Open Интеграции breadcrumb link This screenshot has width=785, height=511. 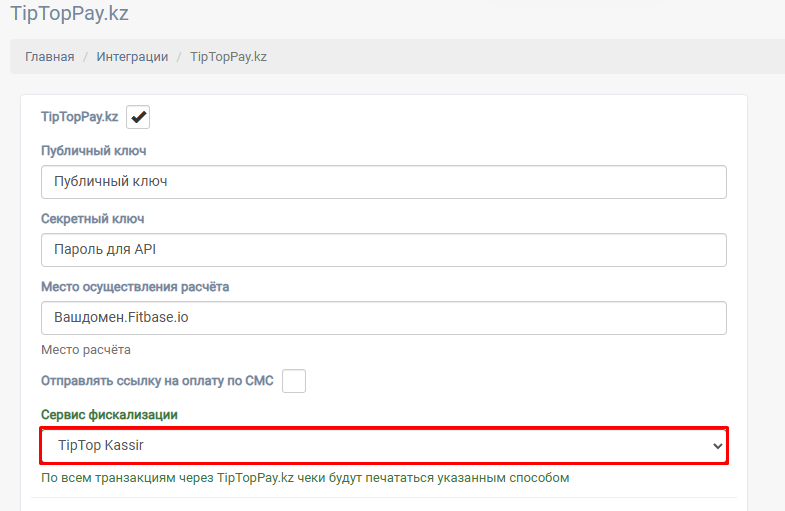pyautogui.click(x=132, y=57)
